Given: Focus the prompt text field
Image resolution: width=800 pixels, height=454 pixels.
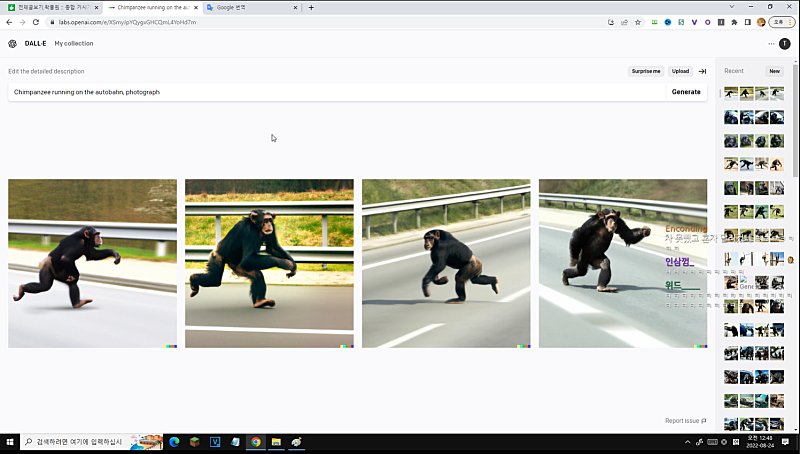Looking at the screenshot, I should [337, 92].
